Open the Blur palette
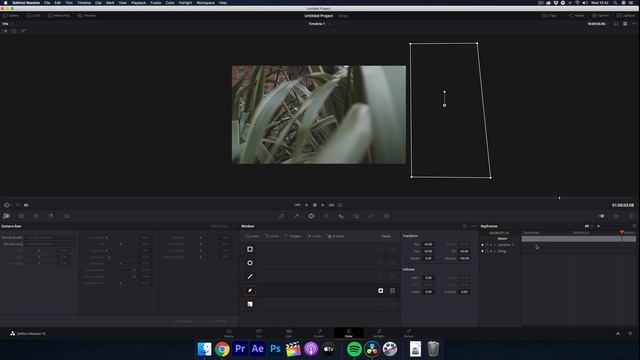Viewport: 640px width, 360px height. point(341,216)
